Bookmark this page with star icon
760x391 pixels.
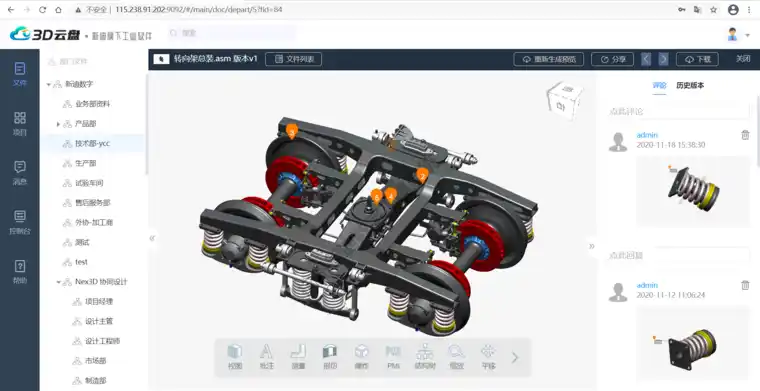[713, 10]
